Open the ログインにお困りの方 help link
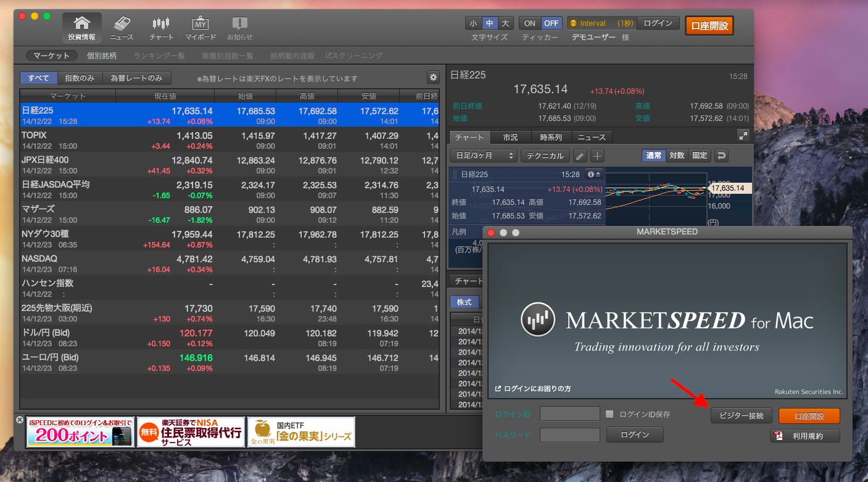This screenshot has height=482, width=868. [x=533, y=389]
